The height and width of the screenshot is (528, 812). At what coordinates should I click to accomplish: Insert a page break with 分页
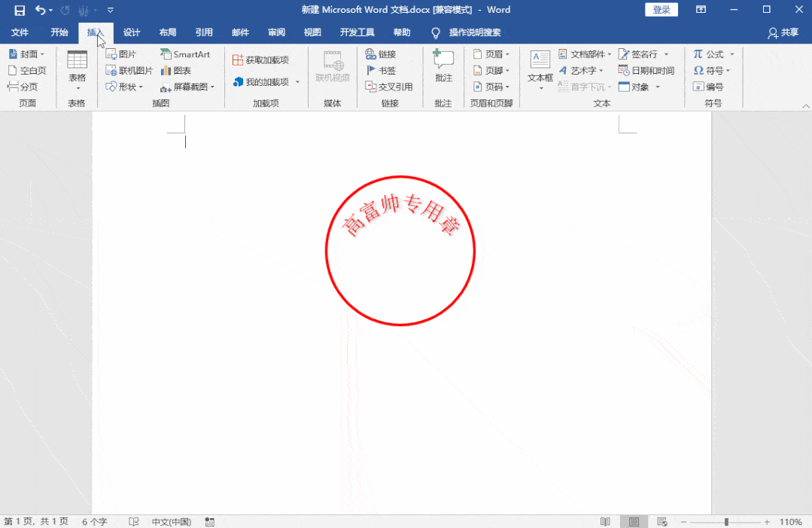23,87
